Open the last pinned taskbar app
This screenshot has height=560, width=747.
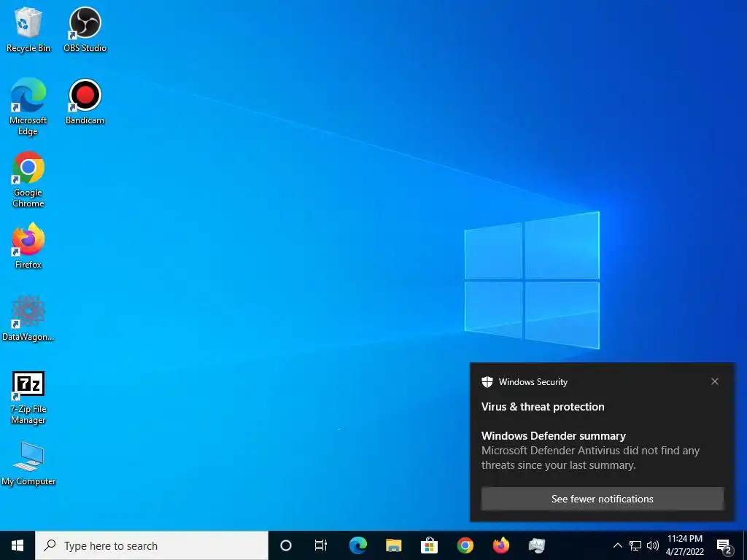[x=536, y=545]
